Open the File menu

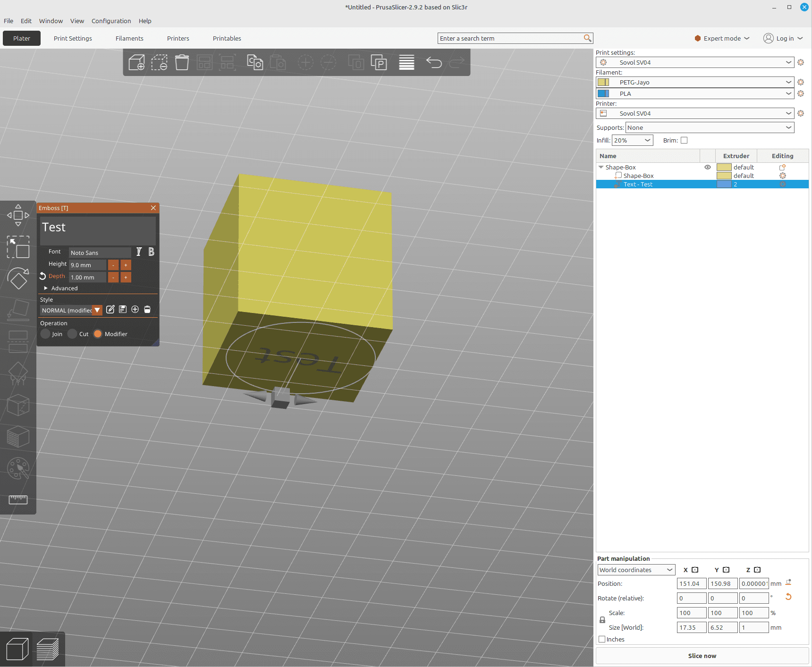(8, 21)
